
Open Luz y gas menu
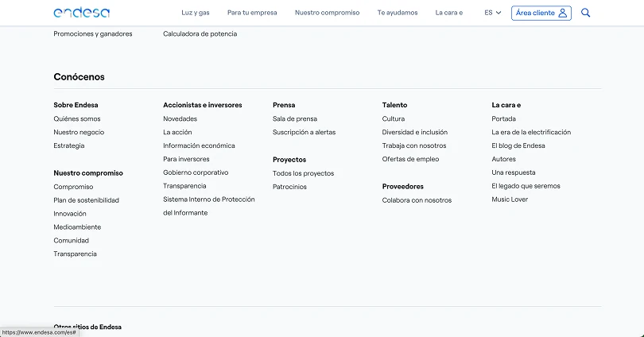196,13
